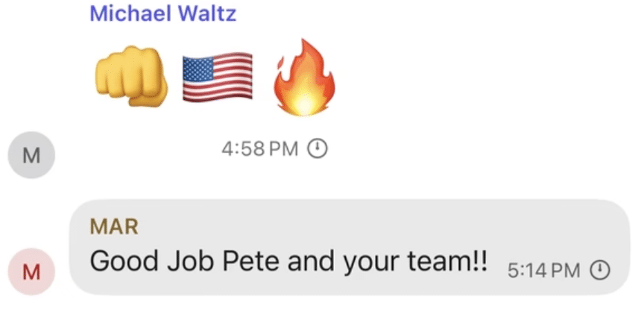644x313 pixels.
Task: Click "PM" in the 4:58 timestamp
Action: (x=283, y=149)
